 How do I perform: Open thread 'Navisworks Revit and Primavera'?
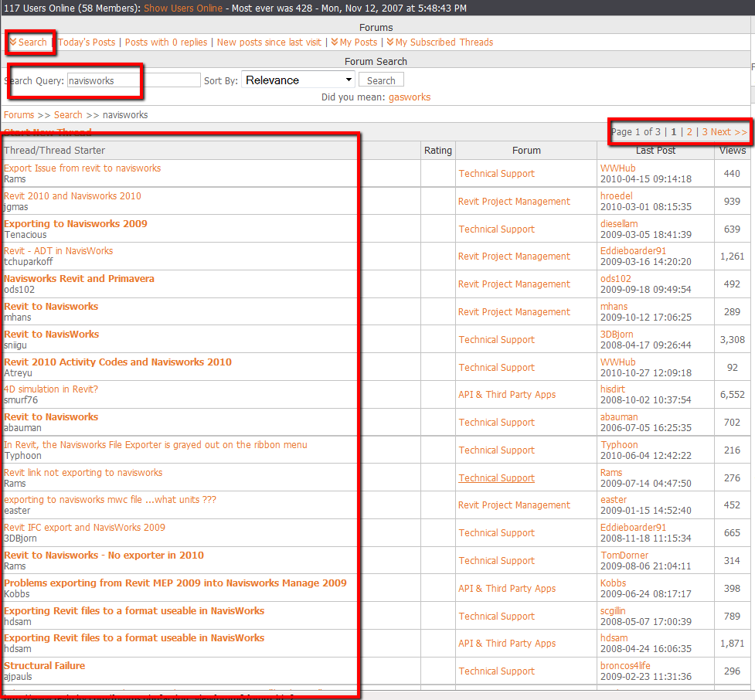(79, 279)
